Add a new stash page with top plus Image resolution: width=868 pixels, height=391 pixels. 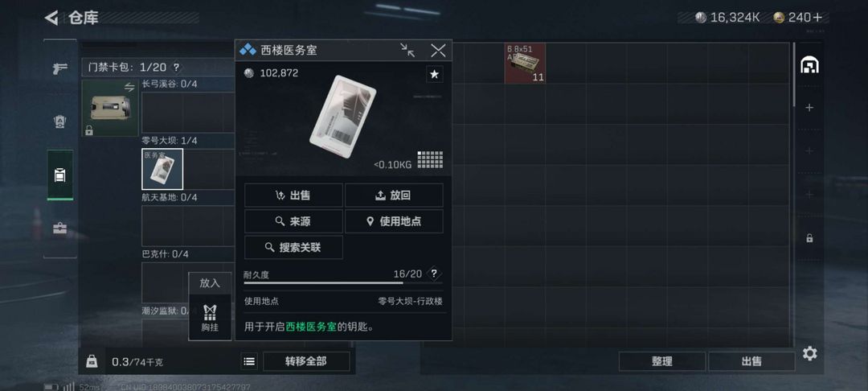click(809, 108)
